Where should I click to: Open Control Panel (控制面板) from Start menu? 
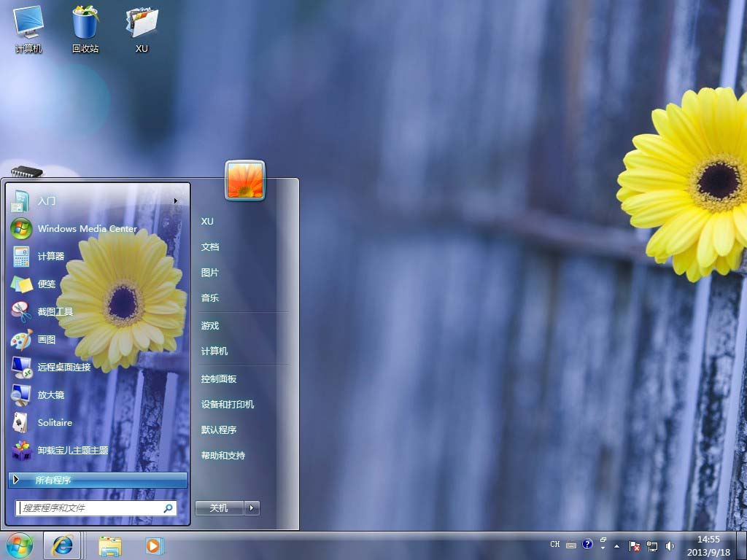219,379
